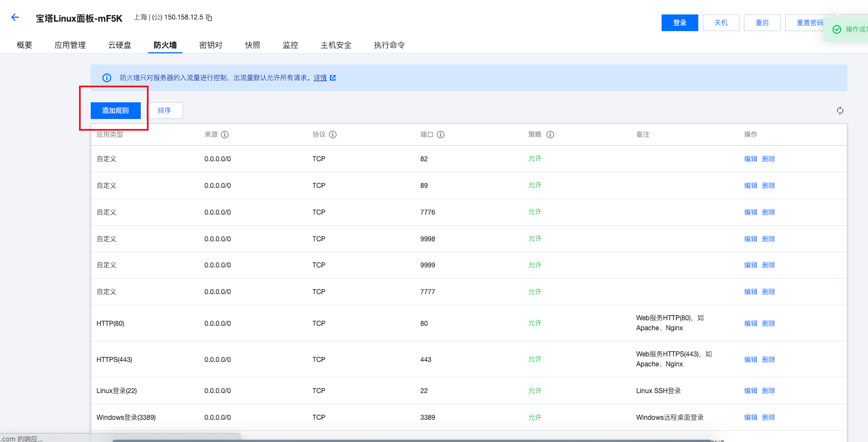Edit the Windows登录(3389) rule
This screenshot has height=442, width=868.
pos(751,418)
